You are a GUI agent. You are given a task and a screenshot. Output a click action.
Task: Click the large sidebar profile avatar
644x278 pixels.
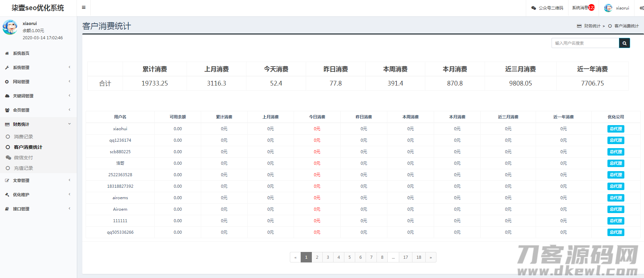[10, 27]
